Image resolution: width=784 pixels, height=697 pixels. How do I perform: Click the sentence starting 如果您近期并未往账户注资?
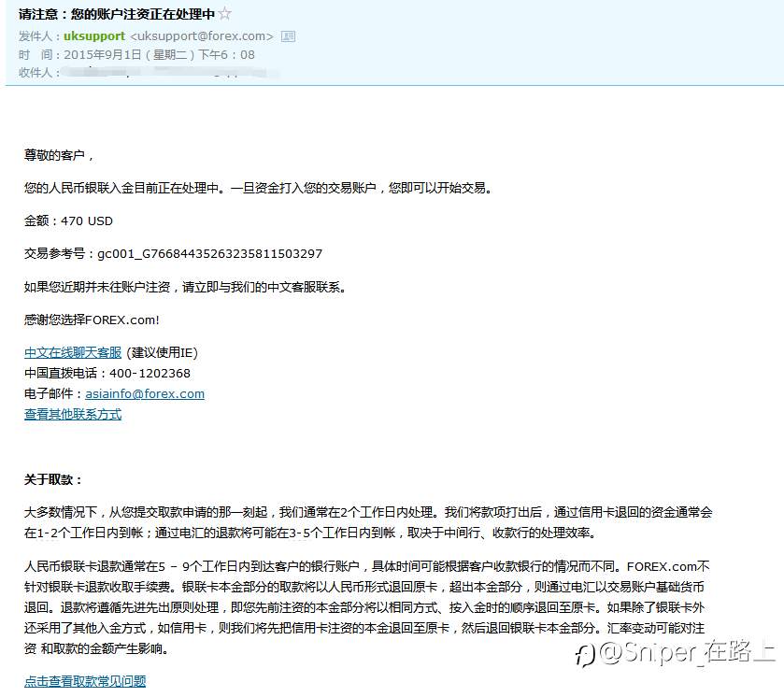185,287
